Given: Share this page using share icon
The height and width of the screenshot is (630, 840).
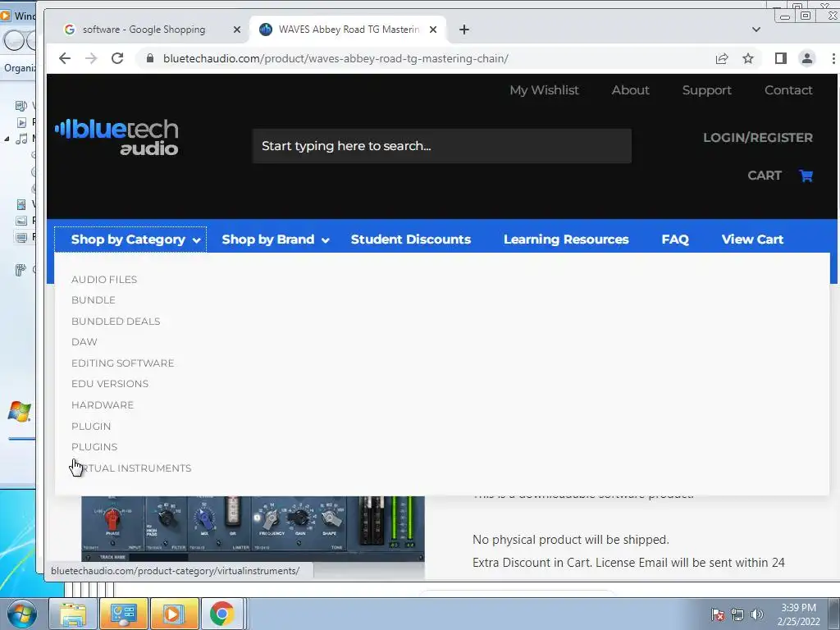Looking at the screenshot, I should [x=722, y=58].
